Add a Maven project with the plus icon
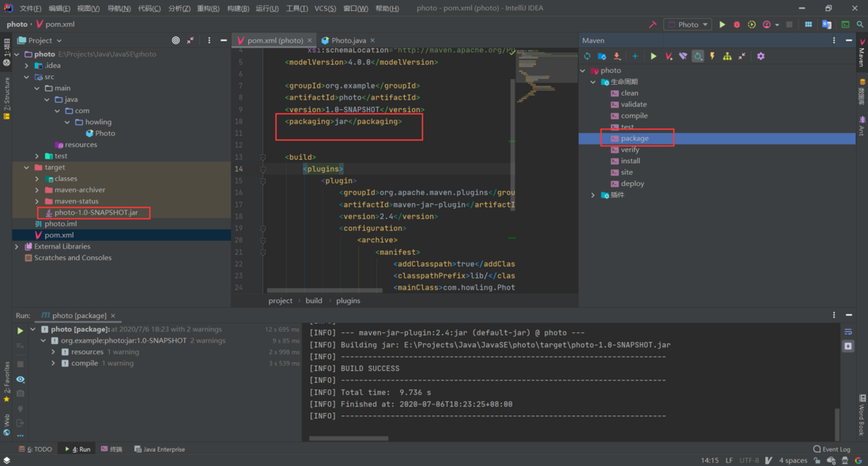Screen dimensions: 868x466 [635, 56]
